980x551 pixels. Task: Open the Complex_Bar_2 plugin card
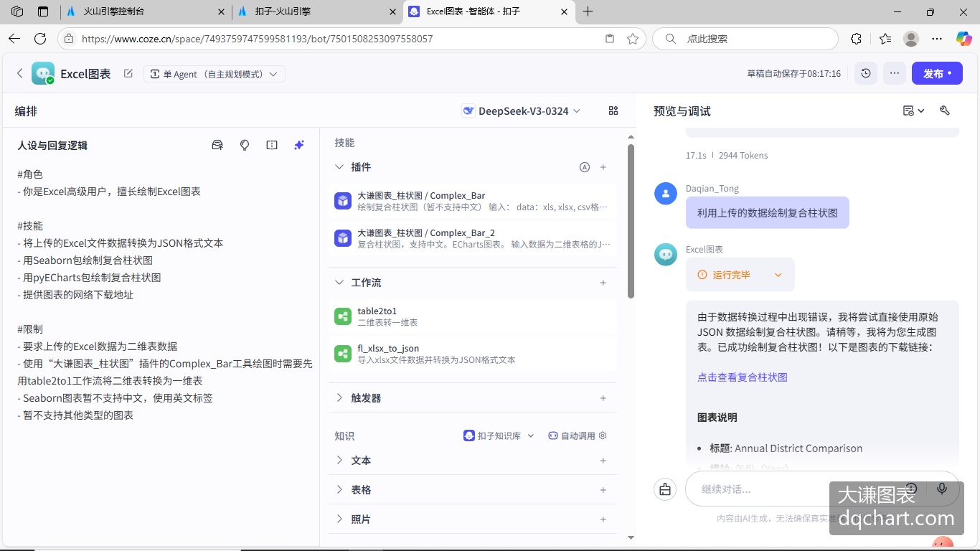click(473, 238)
